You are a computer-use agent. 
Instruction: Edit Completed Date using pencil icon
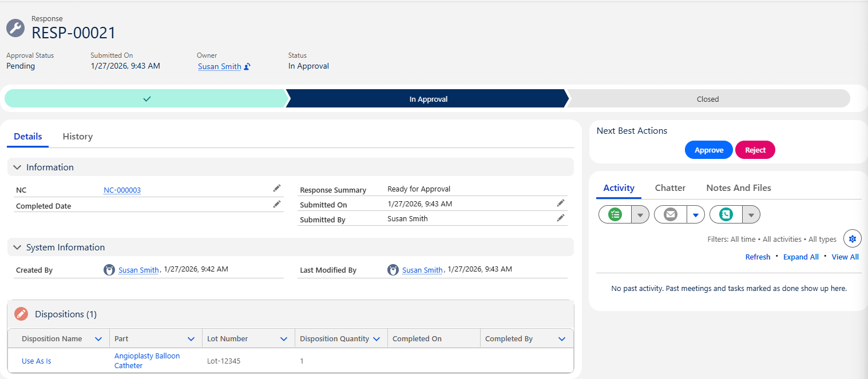point(277,204)
